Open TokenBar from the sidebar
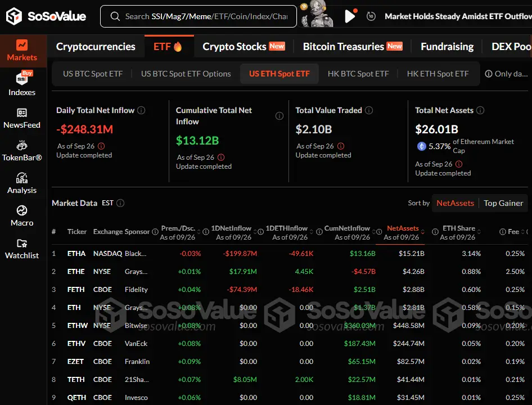532x405 pixels. pyautogui.click(x=22, y=151)
